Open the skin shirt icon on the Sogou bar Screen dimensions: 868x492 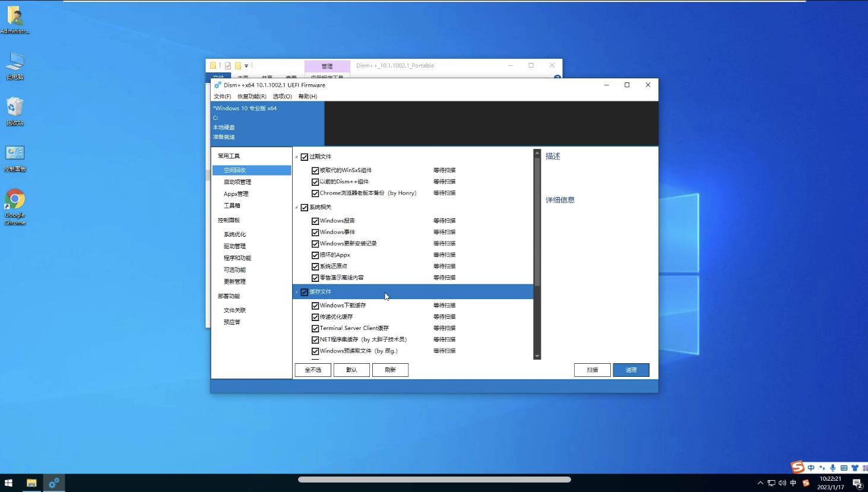(855, 468)
